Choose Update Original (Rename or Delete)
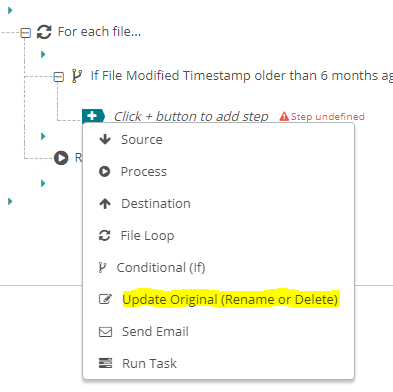Screen dimensions: 393x392 tap(218, 299)
